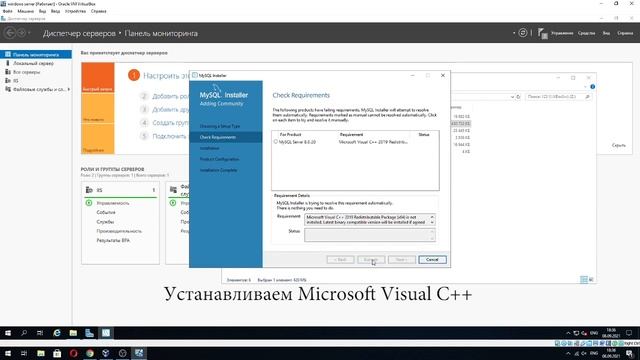Click the disabled Next button in installer

[402, 260]
